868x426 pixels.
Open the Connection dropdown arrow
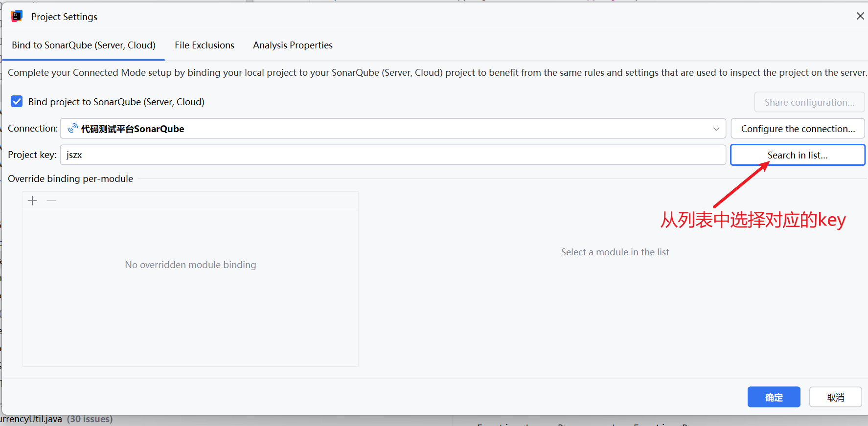716,129
